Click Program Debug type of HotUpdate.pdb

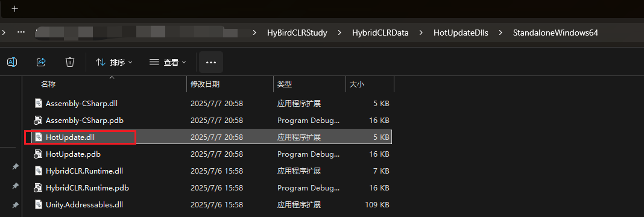point(309,154)
